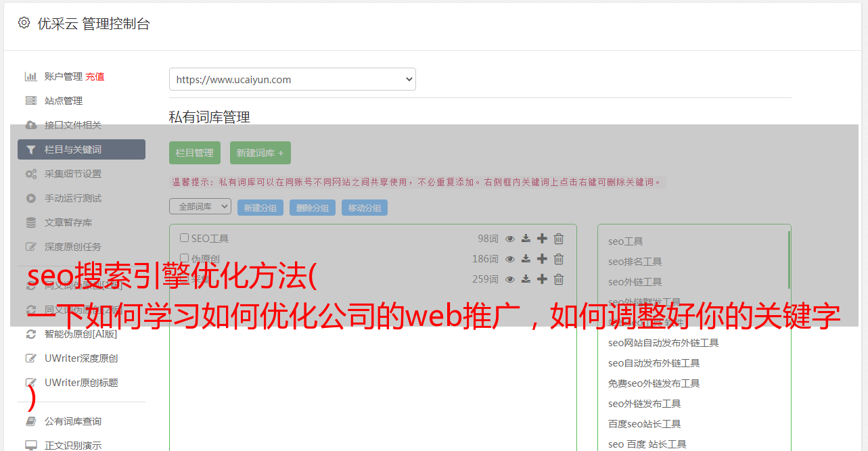Click keyword 'seo网站自动发布外链工具'
Viewport: 868px width, 451px height.
pyautogui.click(x=664, y=343)
